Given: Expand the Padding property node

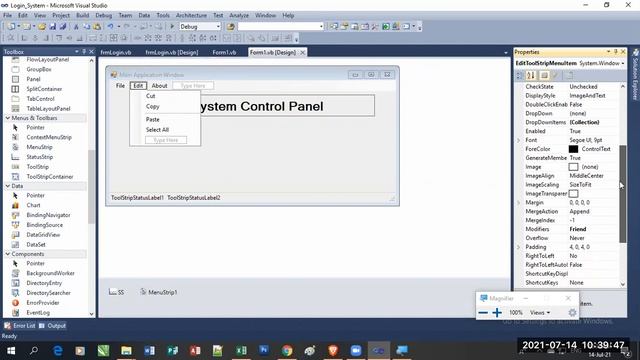Looking at the screenshot, I should point(519,247).
